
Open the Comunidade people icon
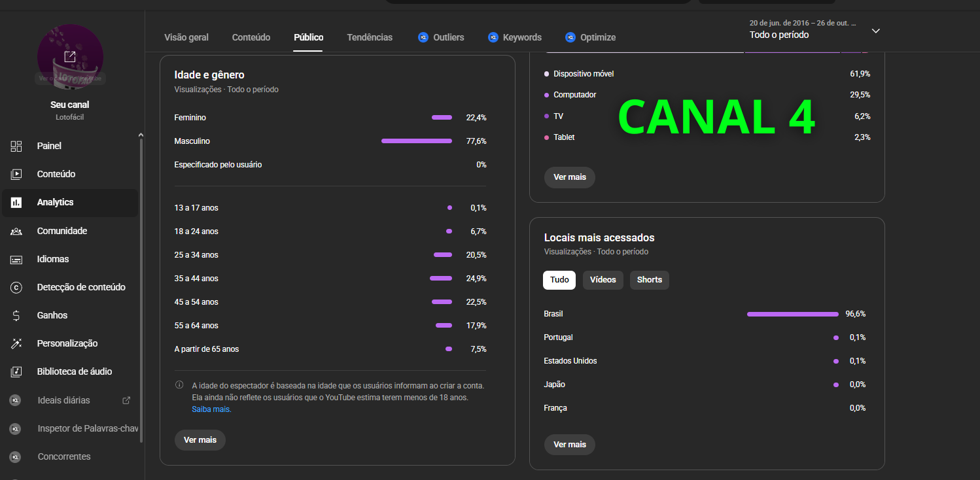[16, 231]
